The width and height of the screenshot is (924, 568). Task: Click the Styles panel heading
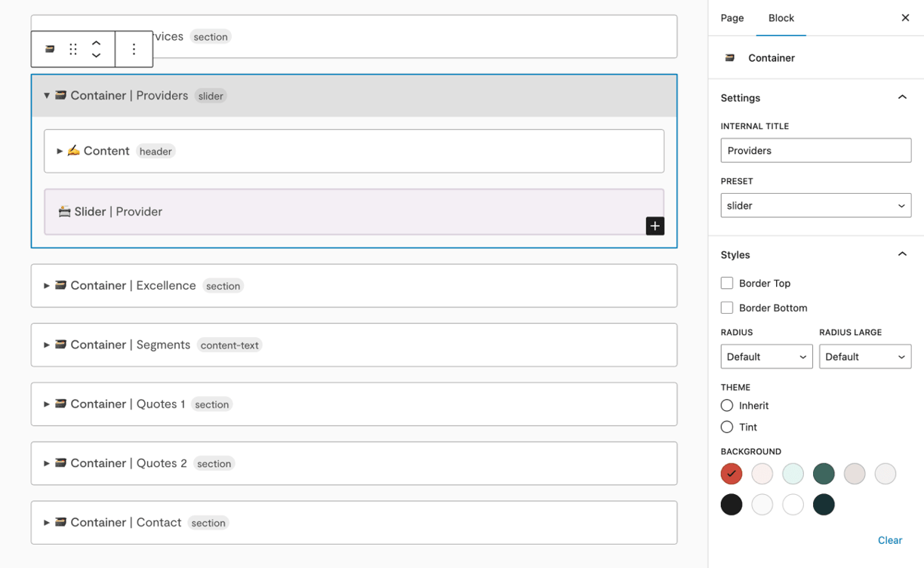point(735,255)
